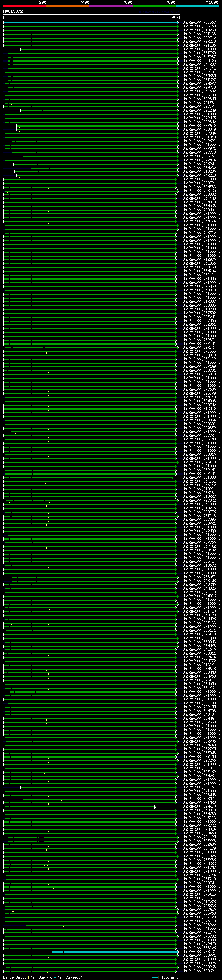Click the purple ~60% identity legend segment
222x980 pixels.
[111, 6]
